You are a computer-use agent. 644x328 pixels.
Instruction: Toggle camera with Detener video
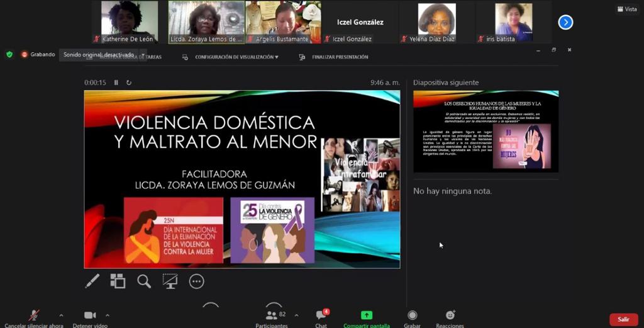[x=90, y=319]
